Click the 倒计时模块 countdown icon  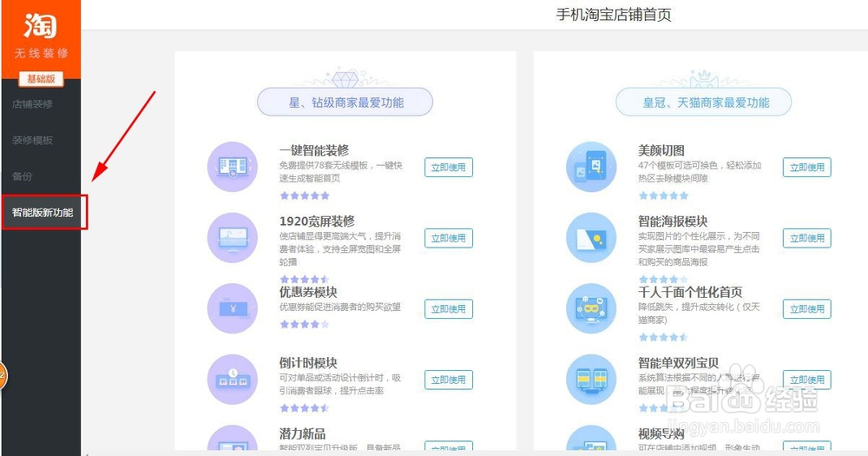click(233, 380)
